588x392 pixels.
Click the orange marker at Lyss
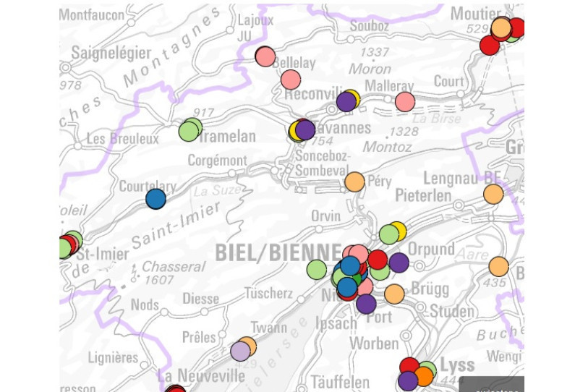pyautogui.click(x=424, y=377)
